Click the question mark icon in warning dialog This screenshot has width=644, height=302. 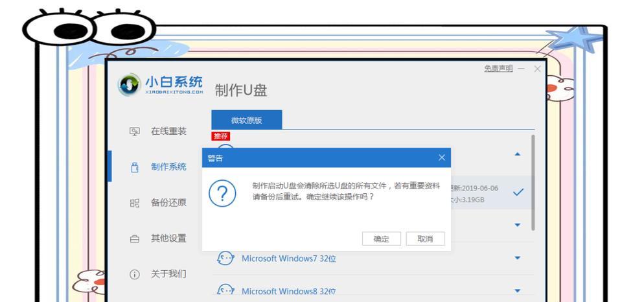tap(222, 192)
